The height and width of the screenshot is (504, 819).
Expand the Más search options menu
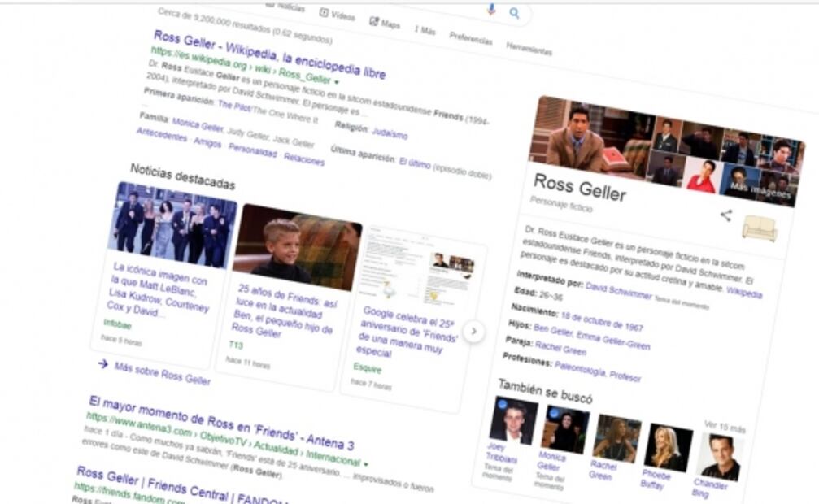pyautogui.click(x=425, y=31)
